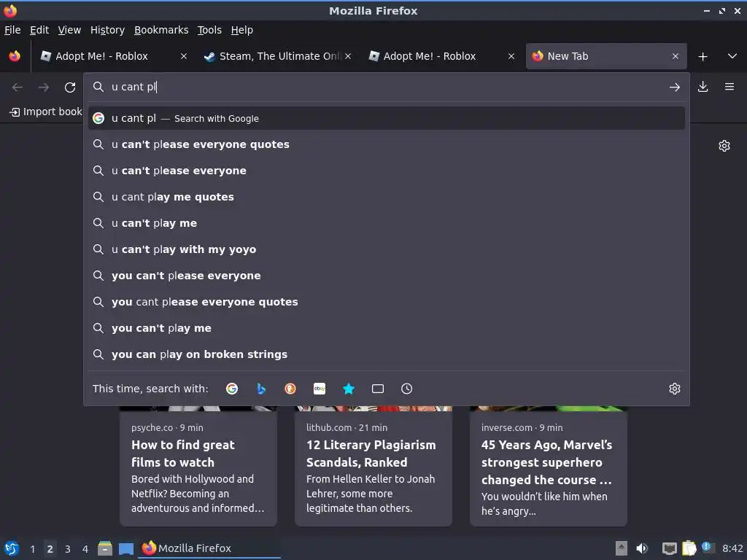
Task: Close the first Adopt Me! - Roblox tab
Action: pyautogui.click(x=184, y=56)
